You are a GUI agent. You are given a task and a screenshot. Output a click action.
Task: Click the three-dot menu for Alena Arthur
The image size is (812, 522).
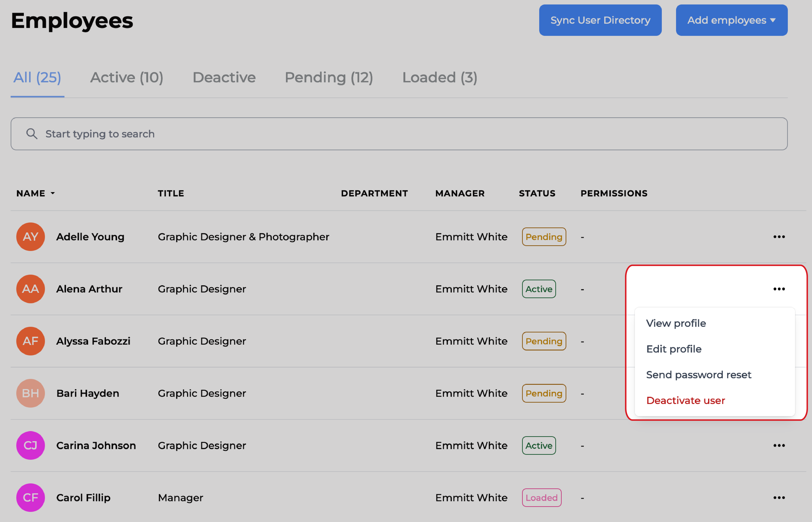779,289
